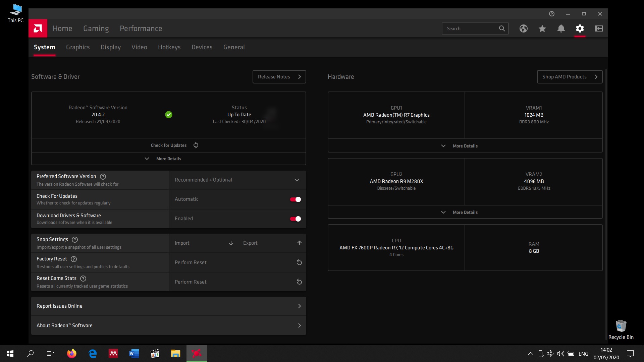Click Shop AMD Products button
This screenshot has height=362, width=644.
coord(570,77)
